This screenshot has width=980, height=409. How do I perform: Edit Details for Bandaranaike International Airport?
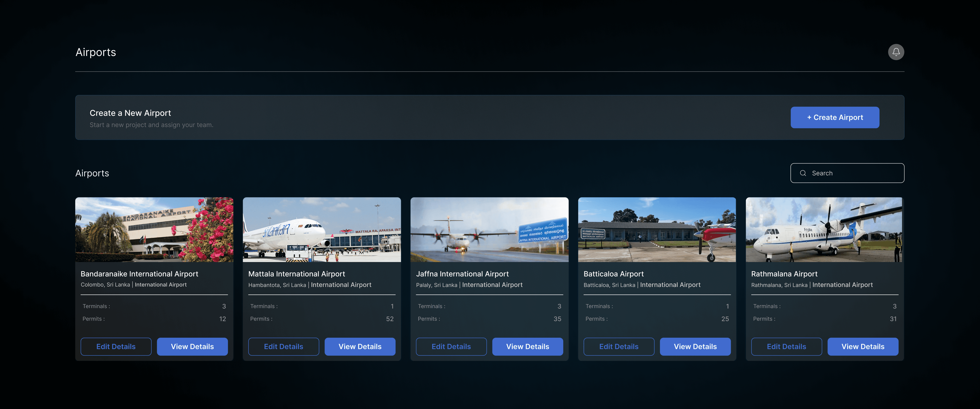click(116, 347)
